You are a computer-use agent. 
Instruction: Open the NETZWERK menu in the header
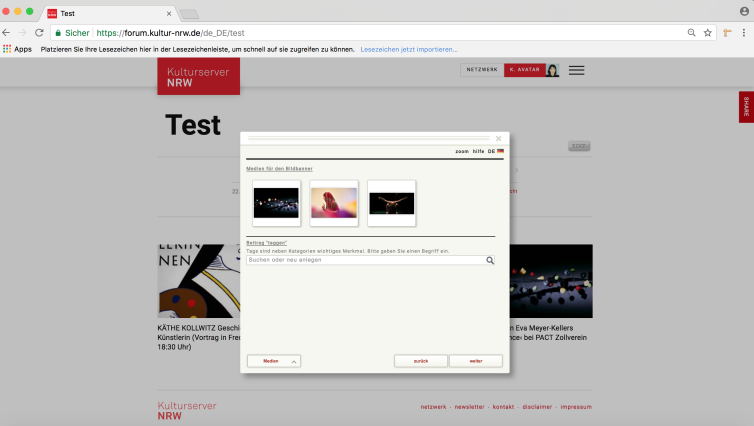pos(481,70)
